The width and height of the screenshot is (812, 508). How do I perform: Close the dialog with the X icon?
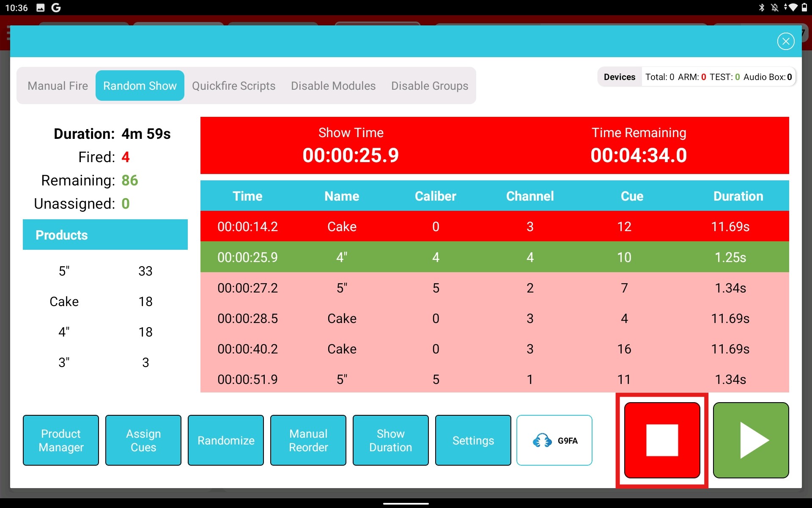click(x=785, y=41)
